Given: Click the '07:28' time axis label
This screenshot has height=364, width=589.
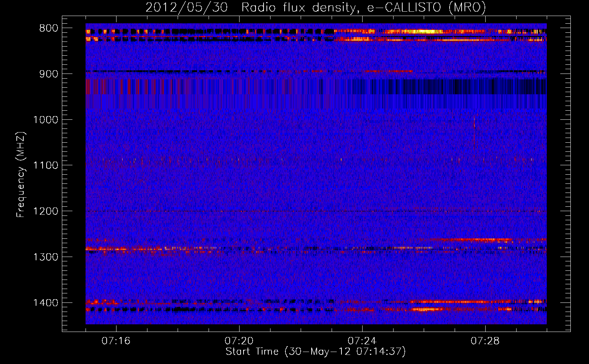Looking at the screenshot, I should click(485, 341).
